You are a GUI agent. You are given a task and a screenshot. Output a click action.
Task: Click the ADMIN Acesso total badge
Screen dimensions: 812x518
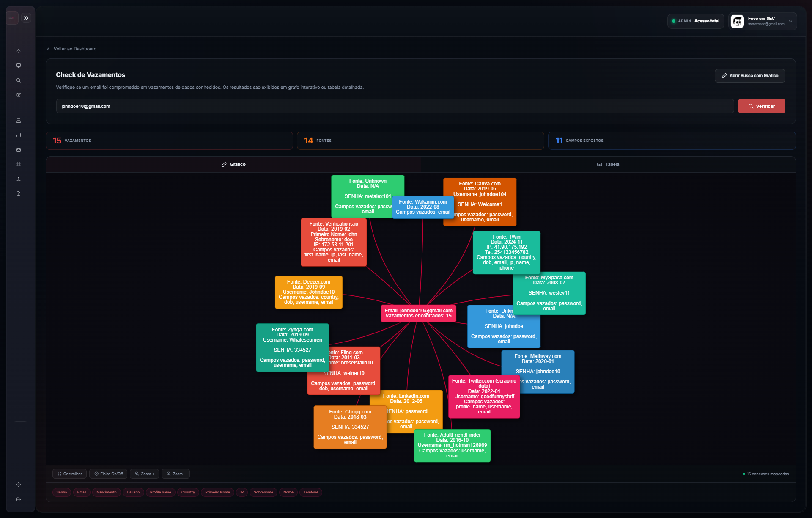coord(696,21)
